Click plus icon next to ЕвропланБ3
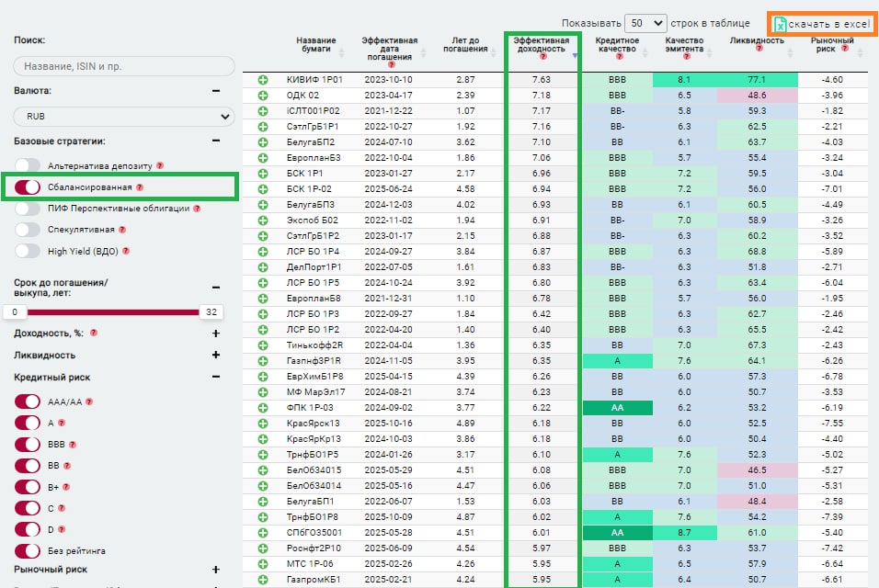This screenshot has width=879, height=588. coord(263,158)
